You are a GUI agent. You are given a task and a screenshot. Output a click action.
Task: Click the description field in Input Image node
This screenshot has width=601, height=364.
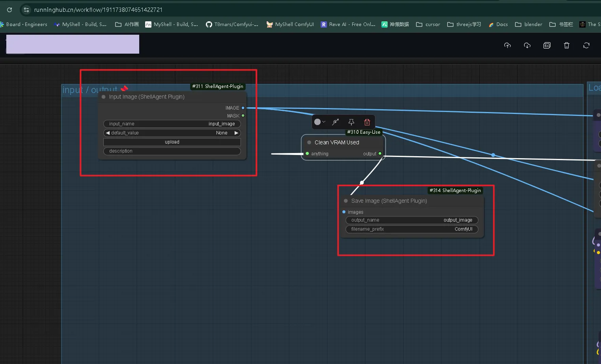[x=172, y=151]
